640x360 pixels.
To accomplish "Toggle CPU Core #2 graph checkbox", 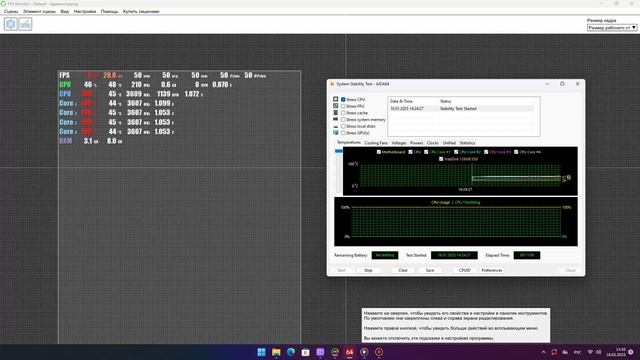I will 456,152.
